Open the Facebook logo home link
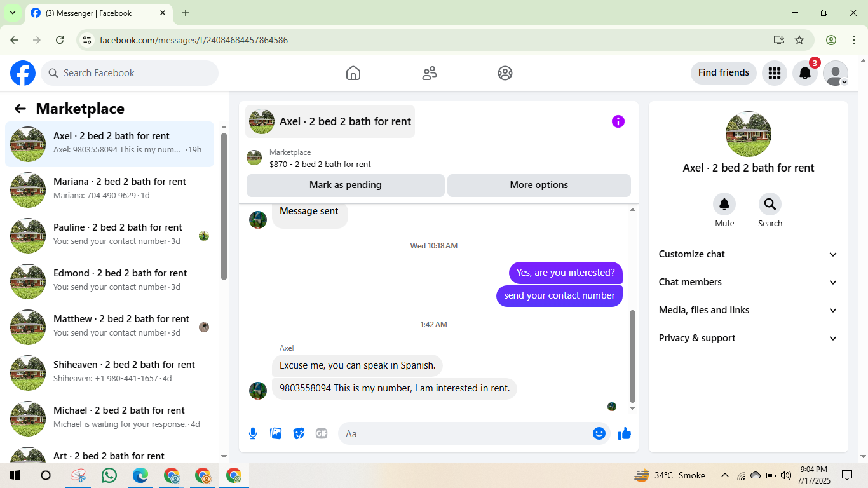868x488 pixels. tap(23, 73)
